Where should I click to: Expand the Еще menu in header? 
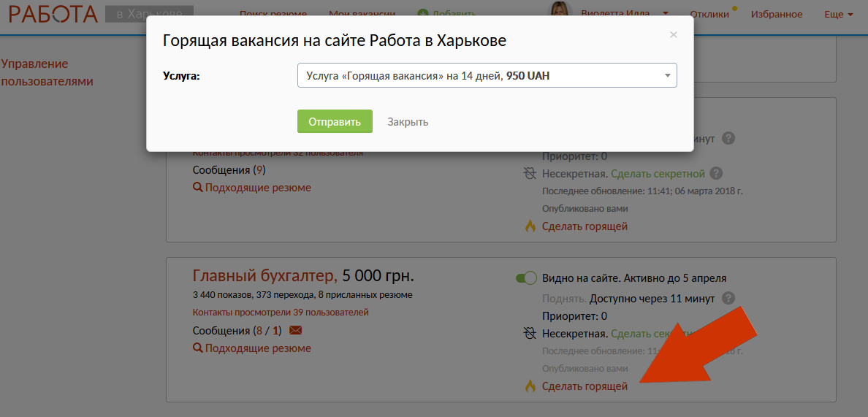838,14
